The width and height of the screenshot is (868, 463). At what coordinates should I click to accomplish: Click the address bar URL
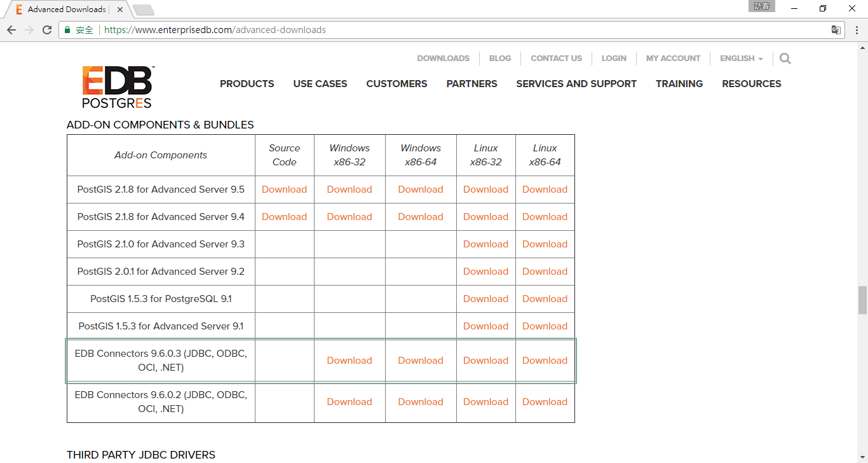tap(215, 30)
